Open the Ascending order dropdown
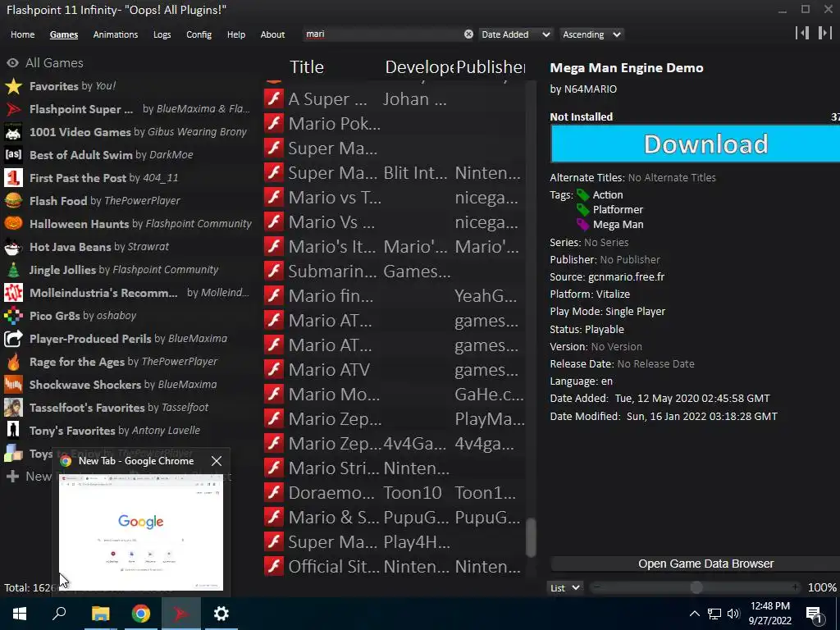Image resolution: width=840 pixels, height=630 pixels. pyautogui.click(x=591, y=34)
